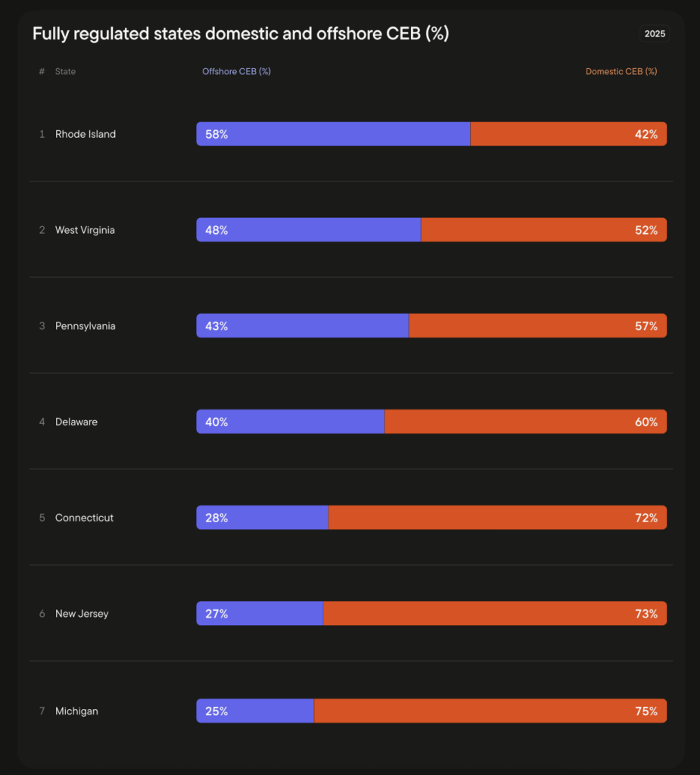Select the Domestic CEB (%) column header
Screen dimensions: 700x775
point(621,72)
